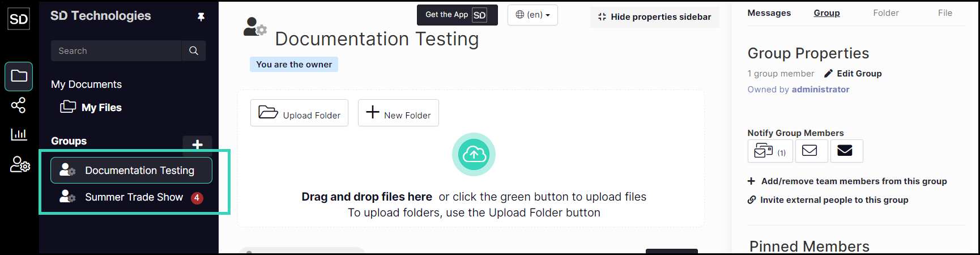Switch to the Messages tab
The height and width of the screenshot is (255, 980).
coord(769,13)
